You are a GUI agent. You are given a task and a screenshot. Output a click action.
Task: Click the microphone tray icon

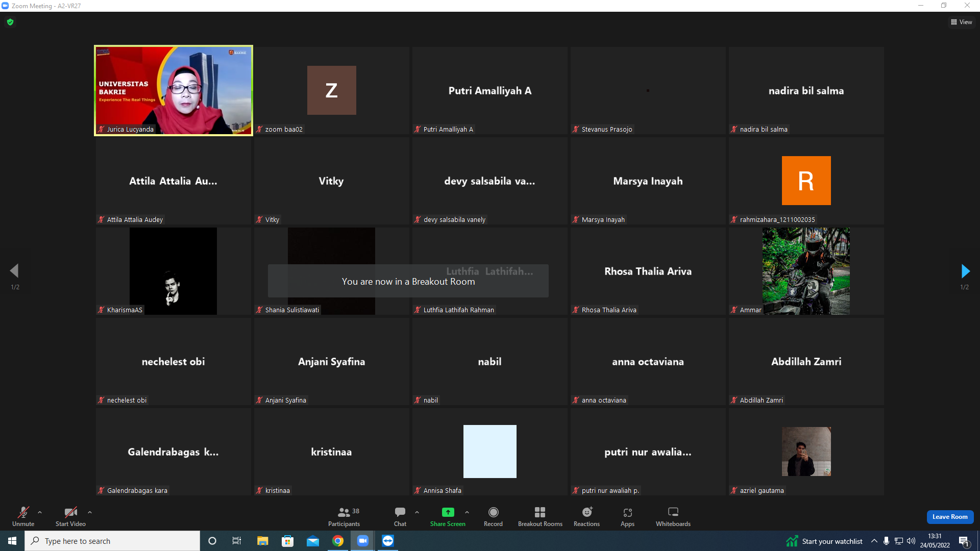887,541
